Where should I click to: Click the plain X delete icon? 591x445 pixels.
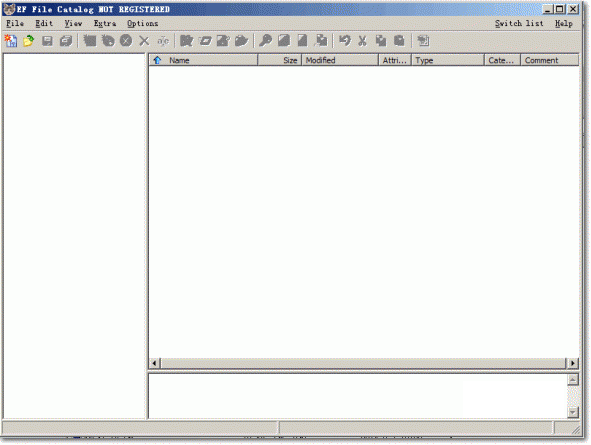[144, 40]
